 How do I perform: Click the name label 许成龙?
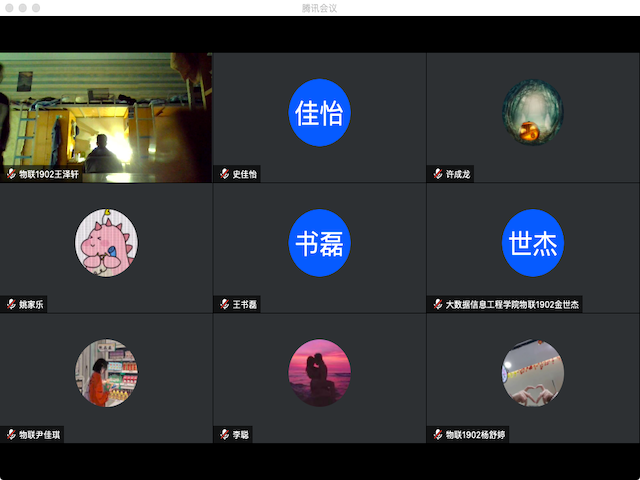(458, 174)
